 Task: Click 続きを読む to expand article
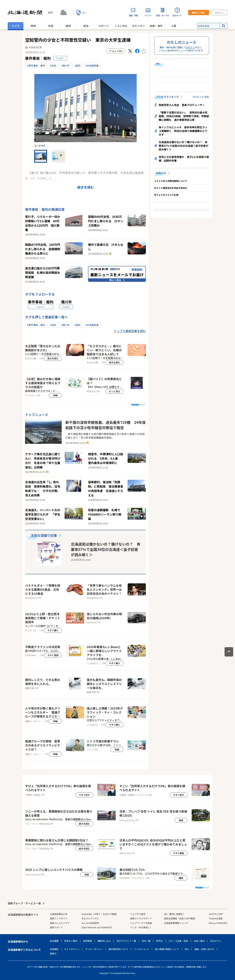[85, 188]
